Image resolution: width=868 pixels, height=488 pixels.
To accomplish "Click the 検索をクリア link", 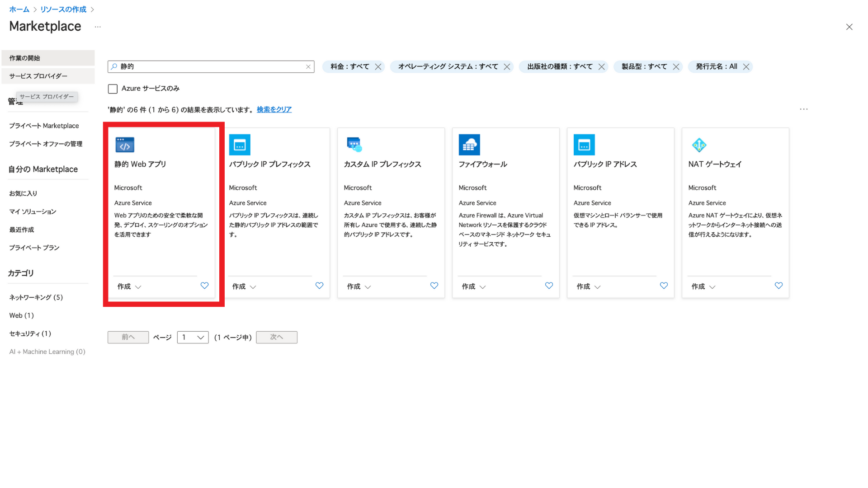I will [x=274, y=110].
